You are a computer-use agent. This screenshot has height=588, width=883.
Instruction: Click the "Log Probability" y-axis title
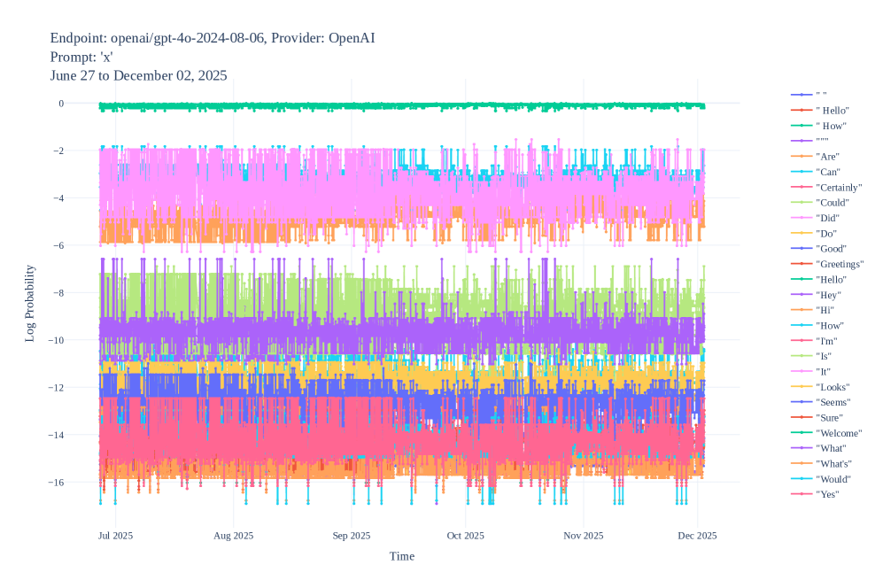[x=30, y=304]
